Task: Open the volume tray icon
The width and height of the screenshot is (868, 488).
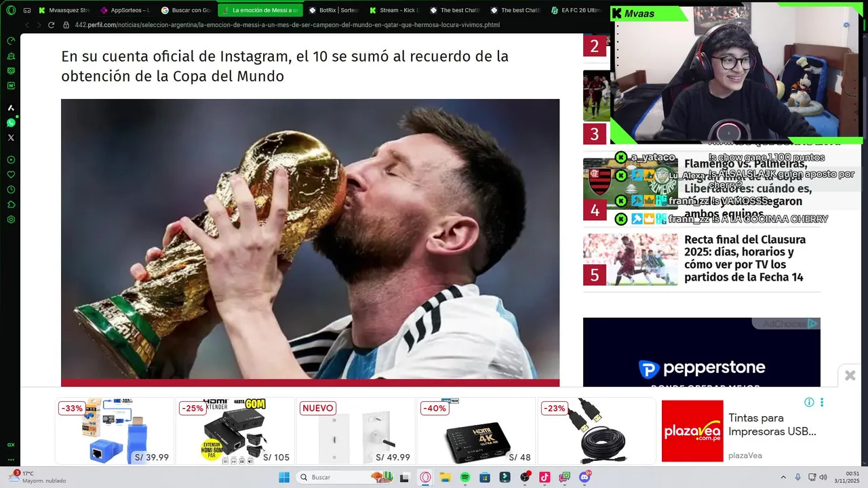Action: click(823, 477)
